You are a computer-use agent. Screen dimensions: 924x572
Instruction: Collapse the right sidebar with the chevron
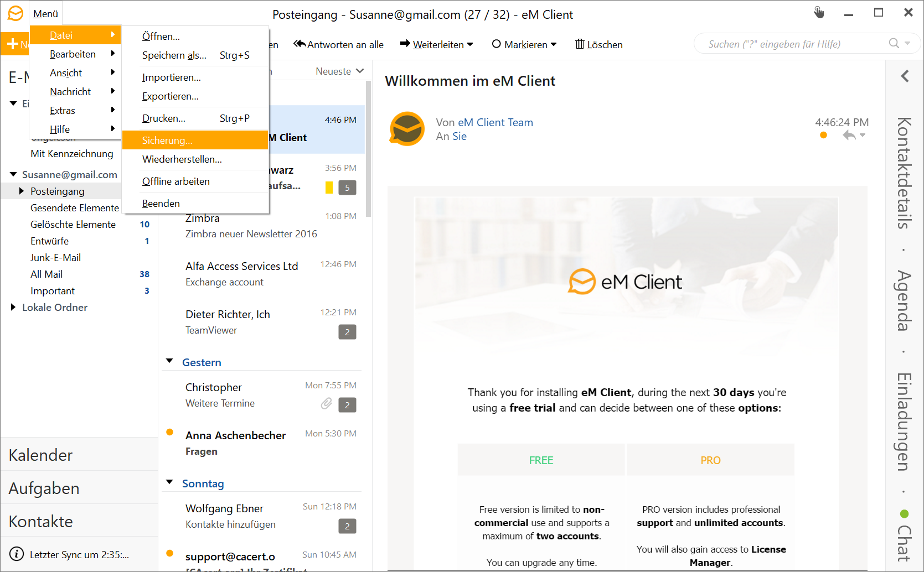point(905,76)
